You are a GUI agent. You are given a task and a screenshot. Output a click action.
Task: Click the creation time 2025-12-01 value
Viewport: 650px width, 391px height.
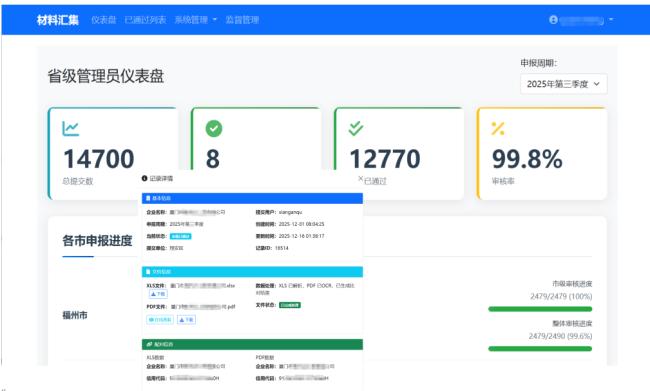[x=301, y=224]
